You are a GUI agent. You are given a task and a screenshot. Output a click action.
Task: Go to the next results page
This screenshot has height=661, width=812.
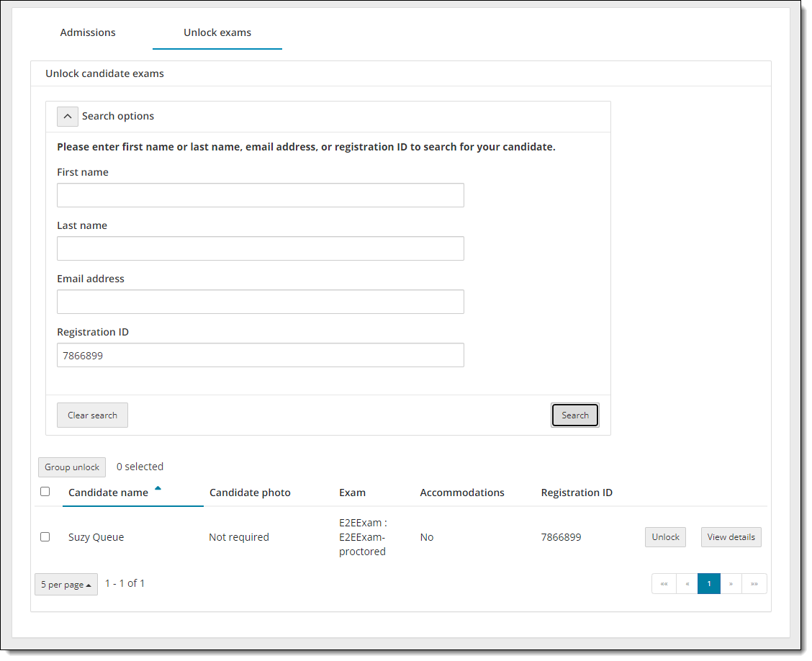point(731,584)
